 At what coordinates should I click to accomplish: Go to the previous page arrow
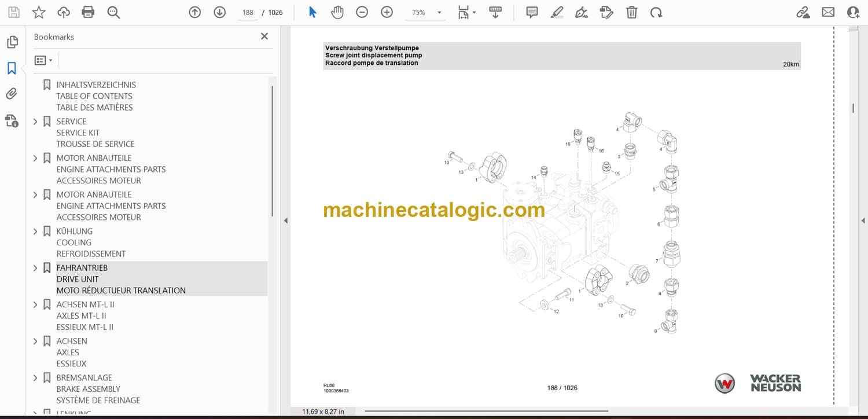click(x=195, y=12)
